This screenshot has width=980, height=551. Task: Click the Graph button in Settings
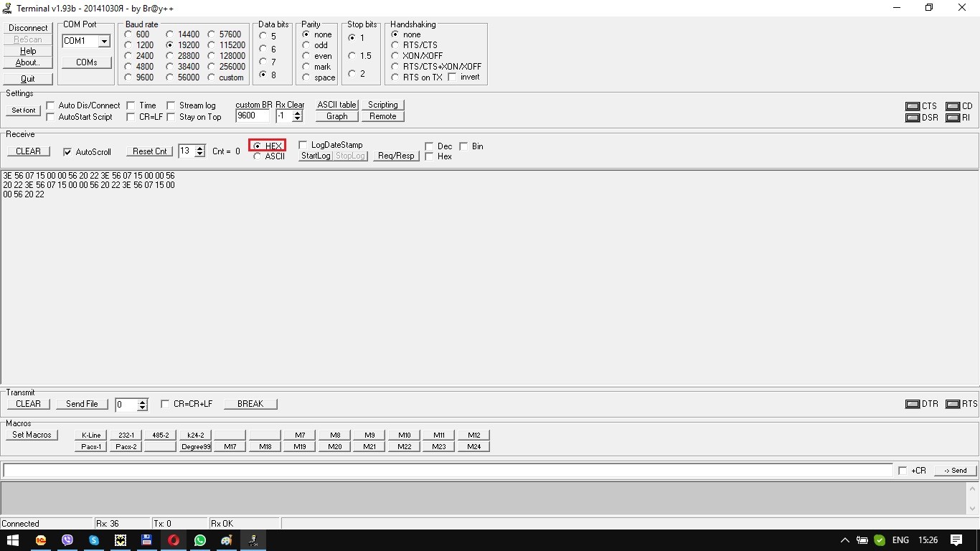pyautogui.click(x=336, y=116)
